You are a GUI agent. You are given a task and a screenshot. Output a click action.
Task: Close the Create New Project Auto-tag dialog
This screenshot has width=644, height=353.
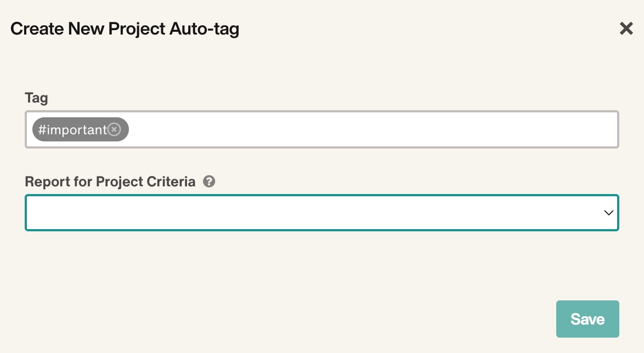click(x=626, y=29)
